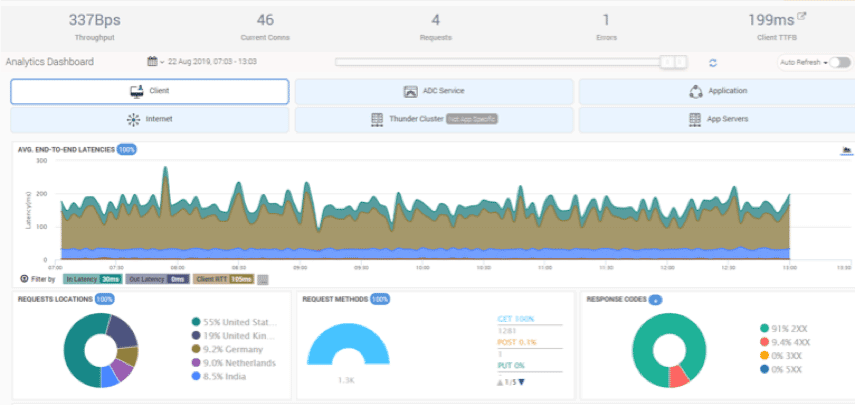Click the 4 Requests metric

(x=435, y=27)
